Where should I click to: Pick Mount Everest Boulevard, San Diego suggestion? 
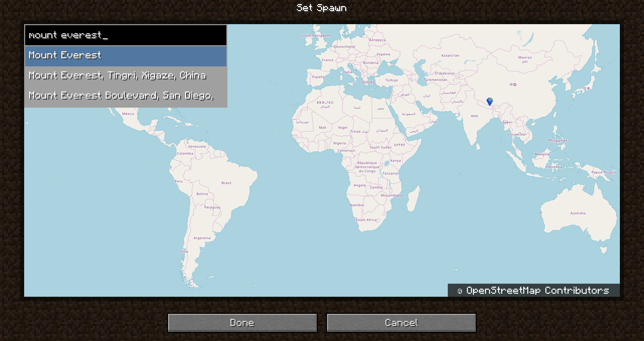click(x=126, y=96)
